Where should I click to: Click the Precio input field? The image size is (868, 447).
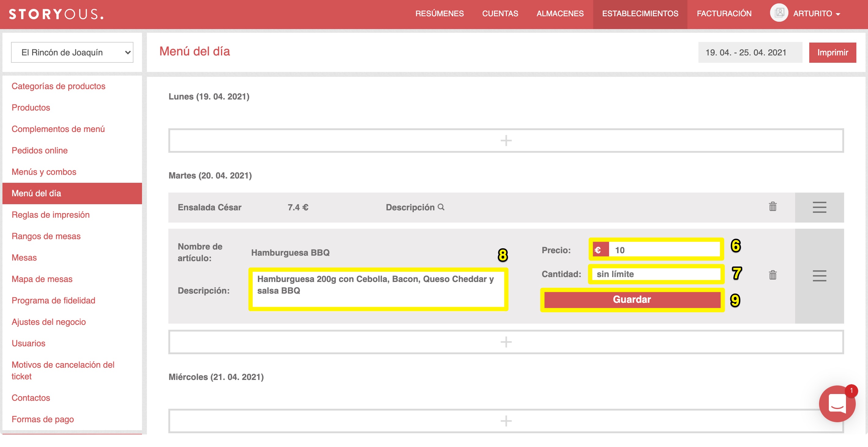click(664, 250)
